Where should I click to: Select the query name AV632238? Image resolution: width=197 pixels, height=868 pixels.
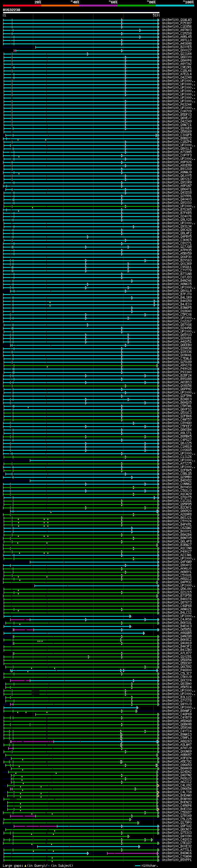[x=11, y=10]
